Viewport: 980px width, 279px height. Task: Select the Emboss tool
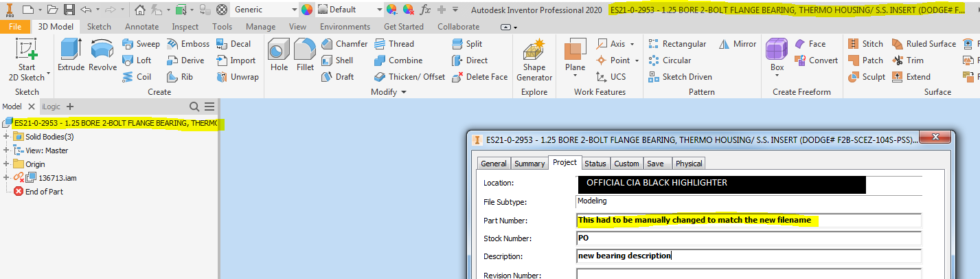coord(188,43)
